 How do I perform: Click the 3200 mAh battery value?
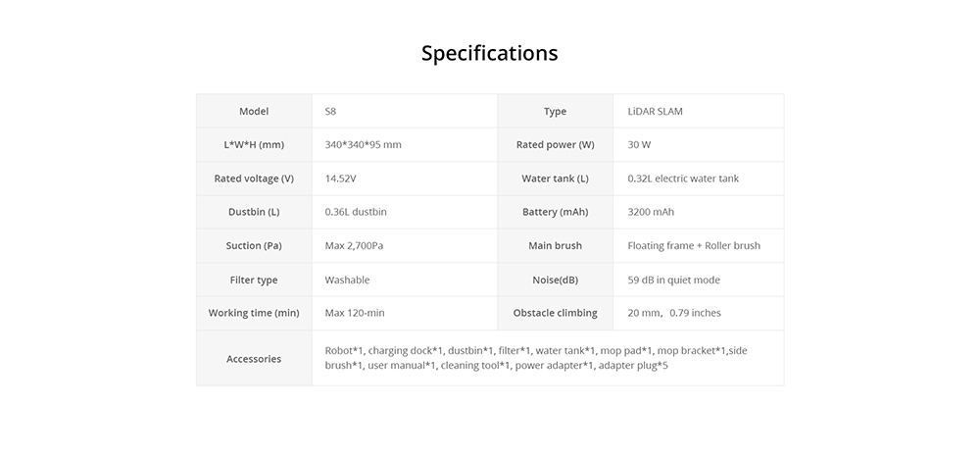(x=651, y=212)
